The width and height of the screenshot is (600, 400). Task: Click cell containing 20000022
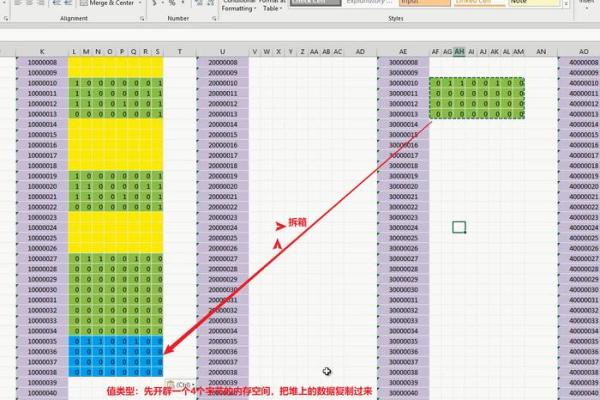coord(223,207)
